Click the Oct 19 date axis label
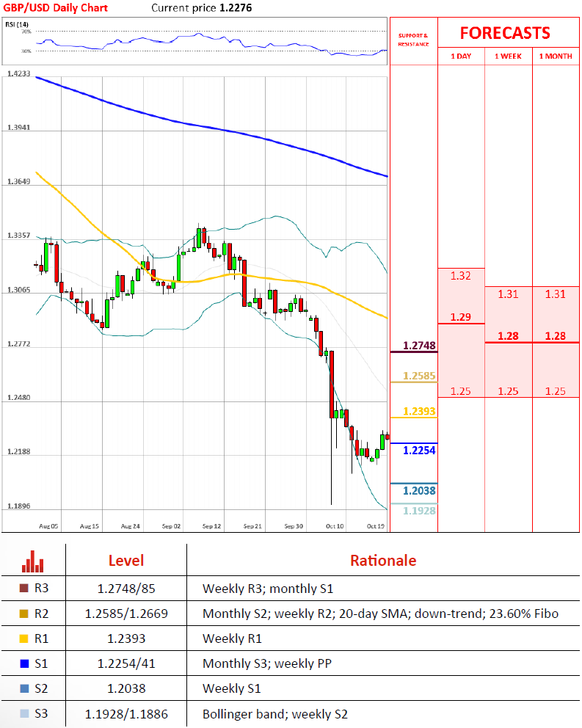 coord(375,526)
